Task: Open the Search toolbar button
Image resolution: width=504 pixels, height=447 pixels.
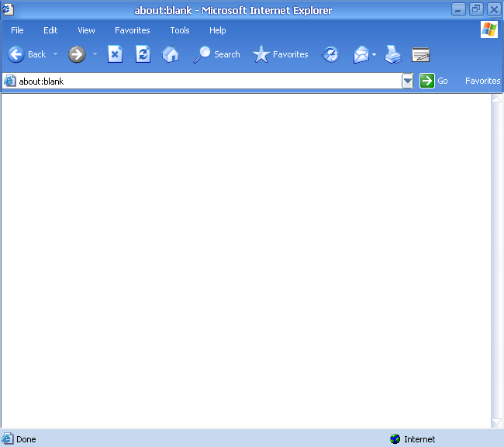Action: 217,54
